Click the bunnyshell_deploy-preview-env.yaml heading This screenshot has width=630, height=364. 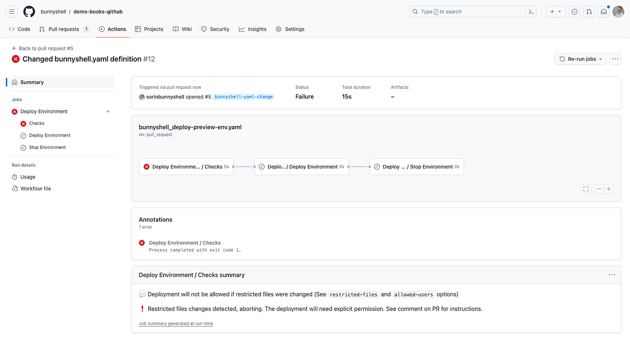(x=190, y=127)
